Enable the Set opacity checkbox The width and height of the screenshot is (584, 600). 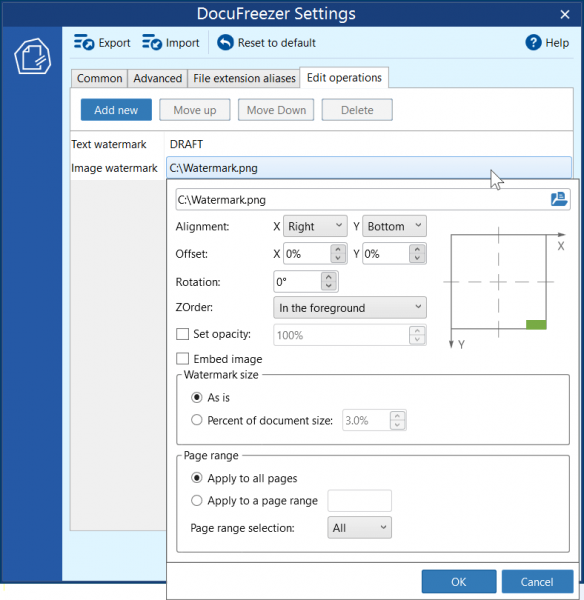[x=182, y=334]
